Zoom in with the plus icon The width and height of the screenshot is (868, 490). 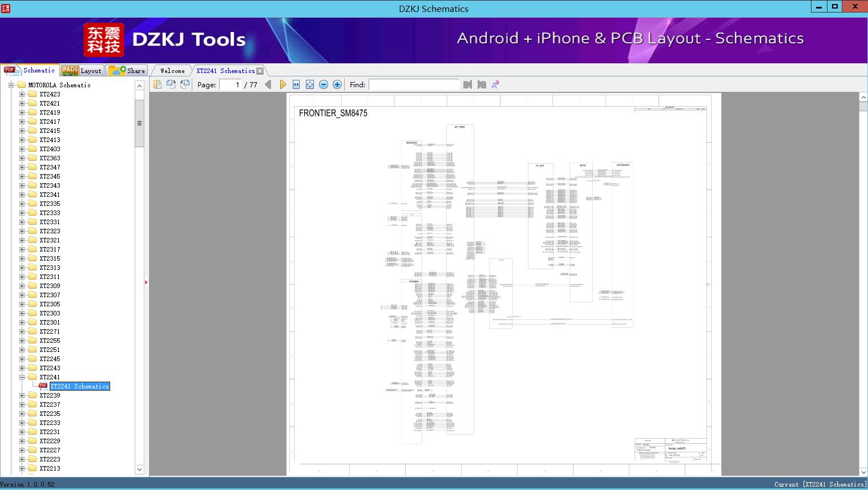337,84
